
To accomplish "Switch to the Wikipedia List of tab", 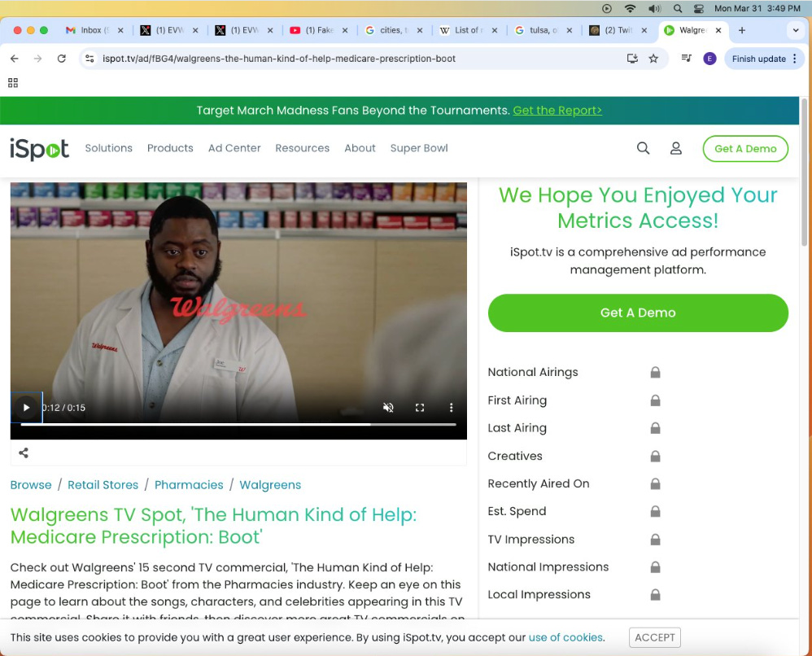I will click(468, 30).
